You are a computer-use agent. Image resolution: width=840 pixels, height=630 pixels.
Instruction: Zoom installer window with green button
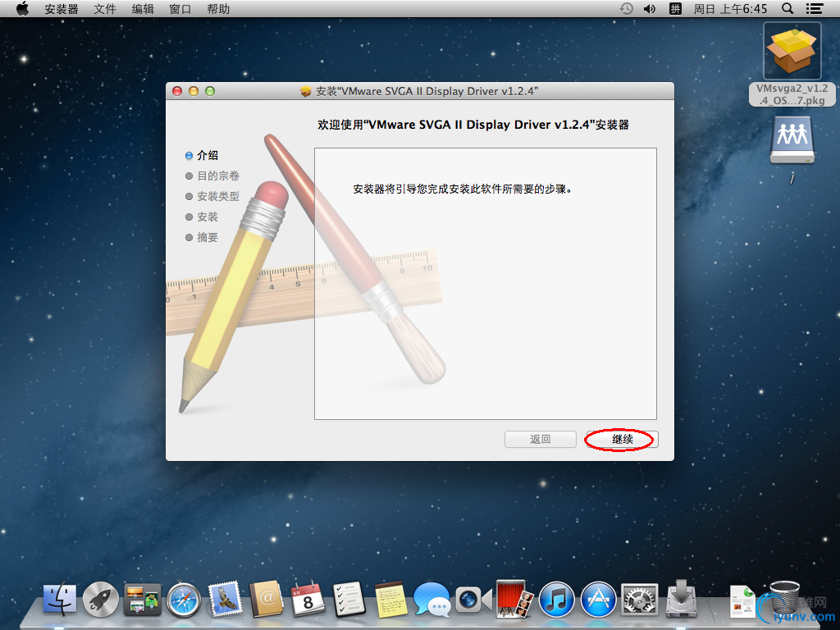210,92
